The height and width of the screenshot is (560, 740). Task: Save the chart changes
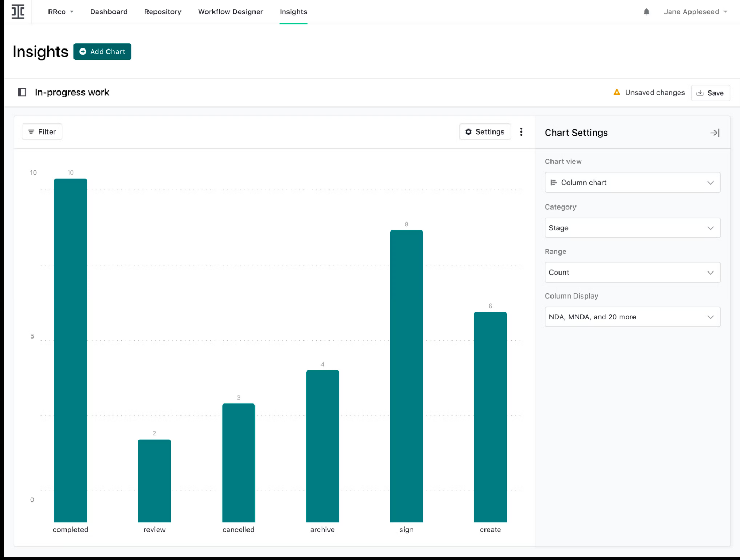[x=710, y=93]
